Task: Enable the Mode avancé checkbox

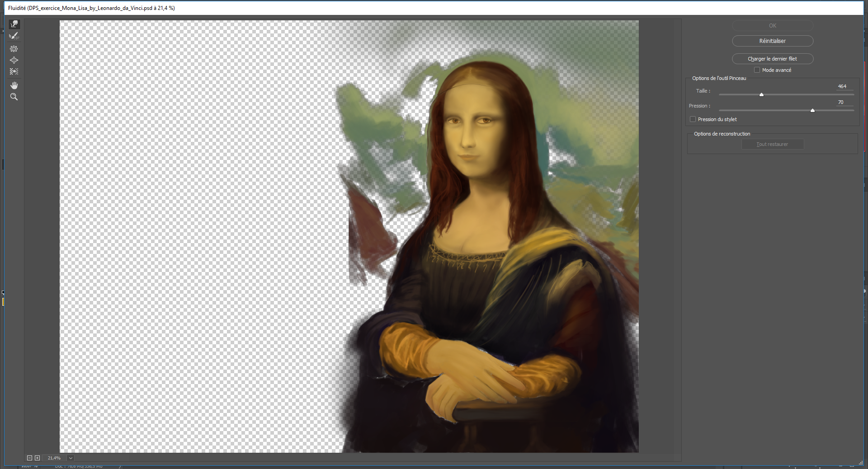Action: pos(757,70)
